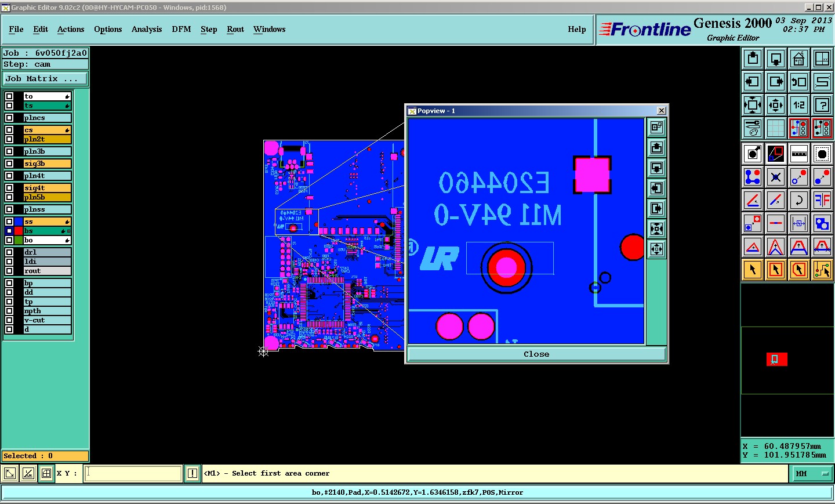Viewport: 835px width, 504px height.
Task: Select the polygon selection arrow tool
Action: 799,270
